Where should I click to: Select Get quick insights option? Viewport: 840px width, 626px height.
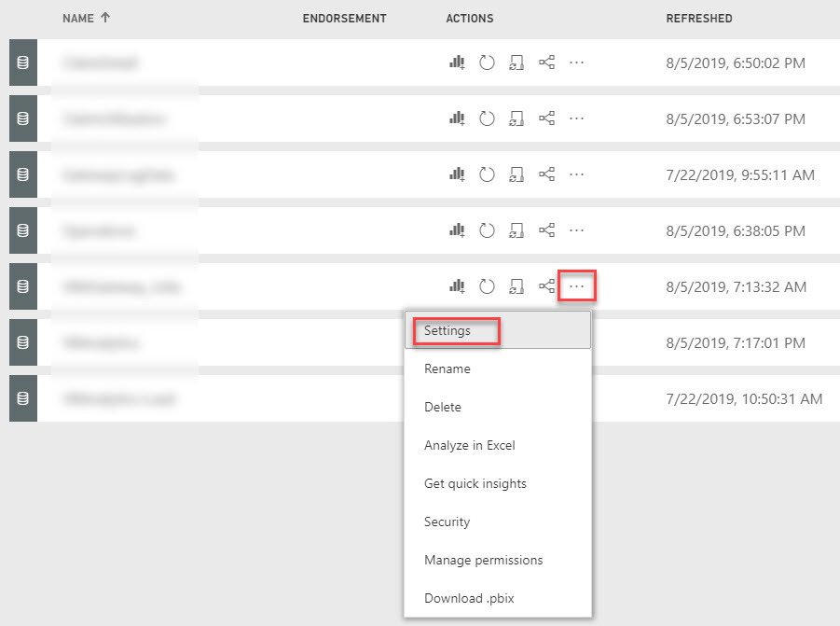[x=498, y=483]
